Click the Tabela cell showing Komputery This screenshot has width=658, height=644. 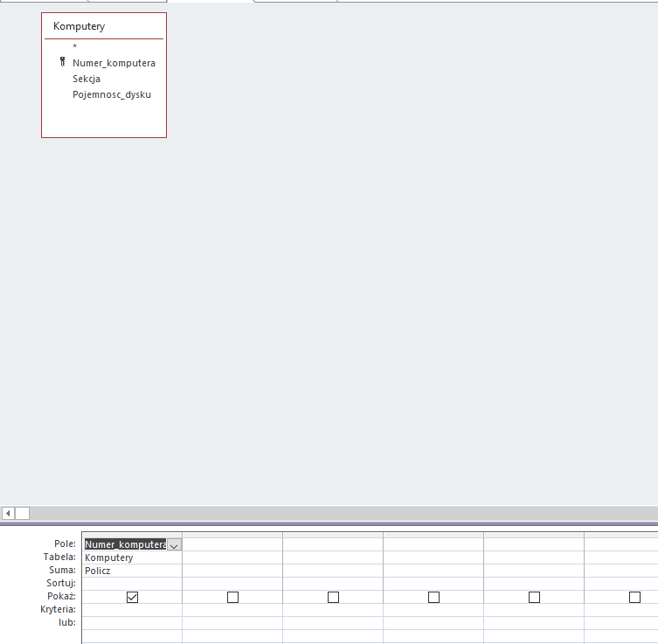(x=132, y=557)
